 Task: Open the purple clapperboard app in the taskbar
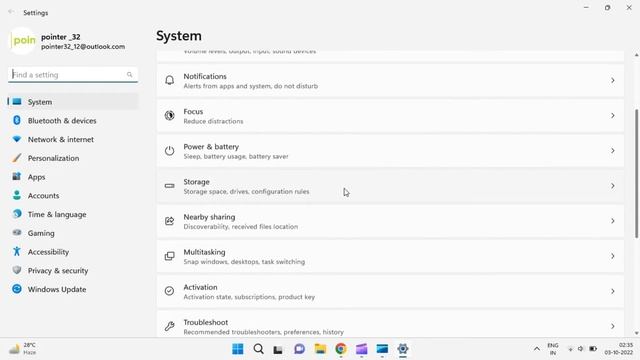pos(362,349)
